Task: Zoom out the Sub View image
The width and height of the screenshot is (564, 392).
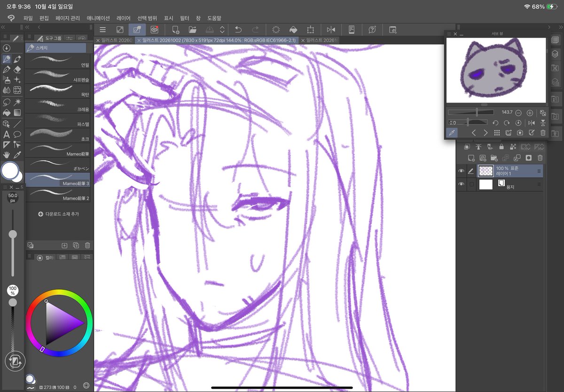Action: [x=518, y=113]
